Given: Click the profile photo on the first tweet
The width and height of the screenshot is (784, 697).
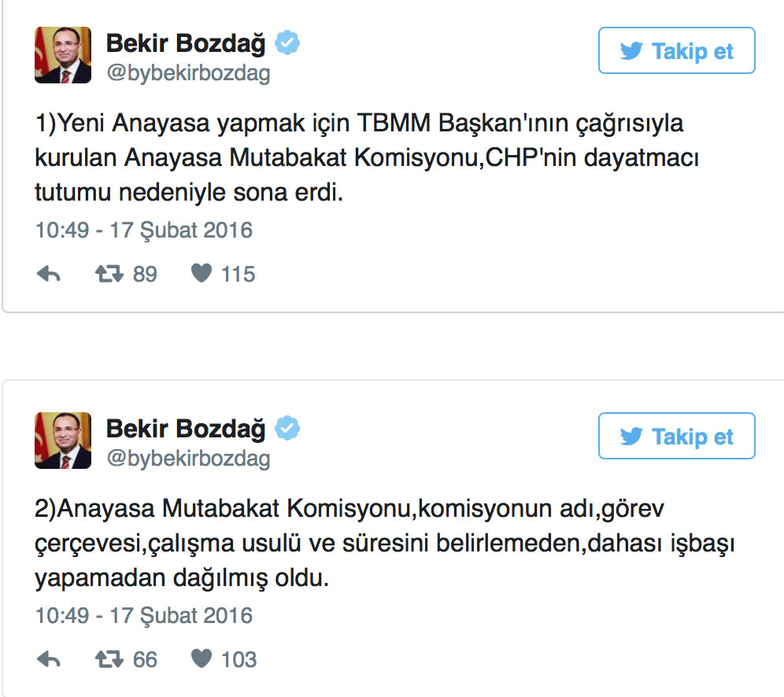Looking at the screenshot, I should click(63, 55).
